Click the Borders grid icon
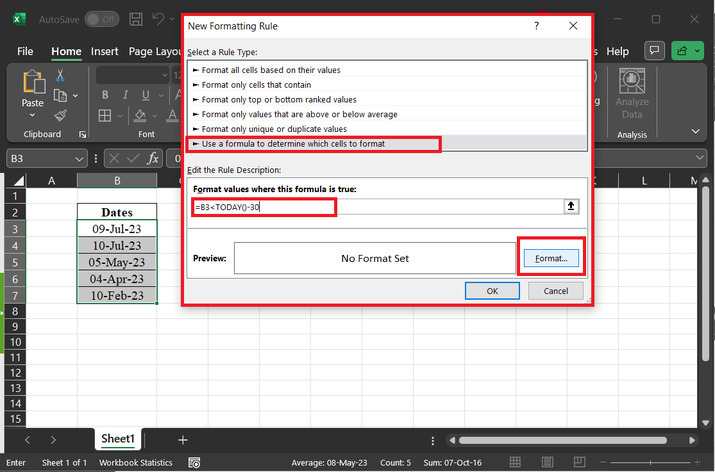The height and width of the screenshot is (472, 715). tap(105, 115)
